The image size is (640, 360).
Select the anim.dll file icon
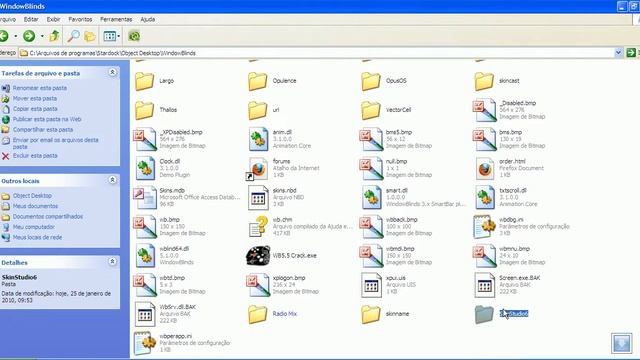[x=258, y=139]
